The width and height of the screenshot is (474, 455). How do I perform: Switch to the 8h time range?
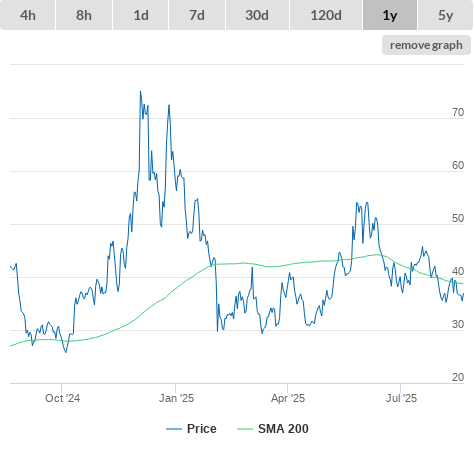tap(84, 15)
